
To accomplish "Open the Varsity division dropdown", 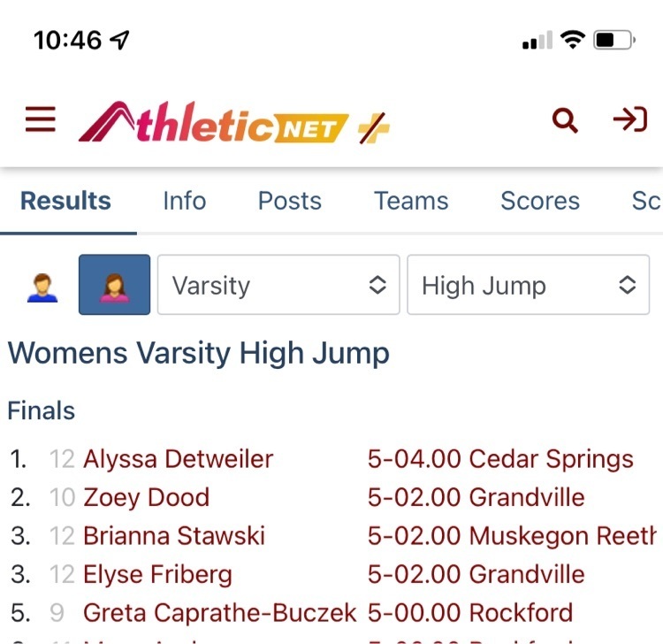I will coord(278,284).
